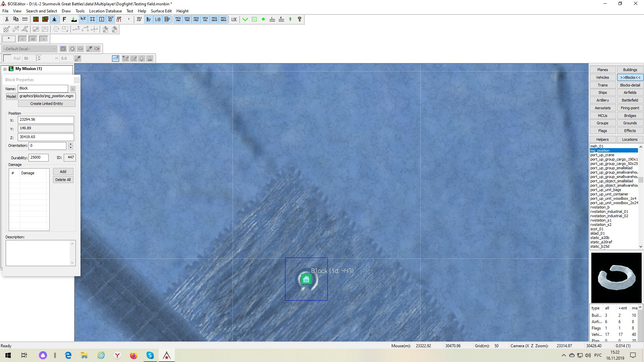Viewport: 644px width, 362px height.
Task: Click Create Linked Entity button
Action: [47, 104]
